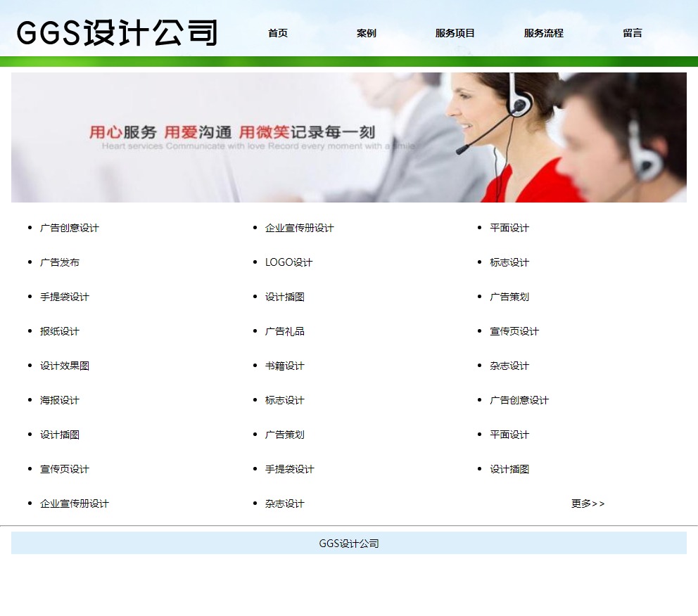Click 更多>> to view more services

(x=588, y=503)
